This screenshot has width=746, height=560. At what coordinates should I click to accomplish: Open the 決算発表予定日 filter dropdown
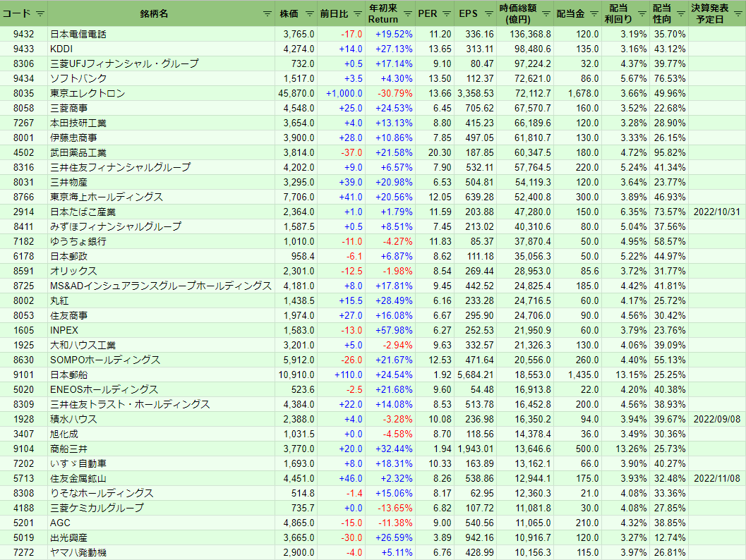(x=738, y=14)
